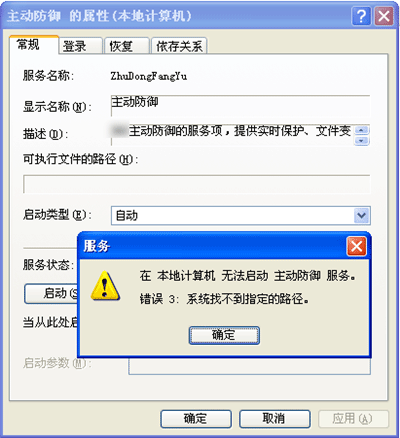Screen dimensions: 400x438
Task: Close the 服务 error dialog with the X
Action: coord(357,246)
